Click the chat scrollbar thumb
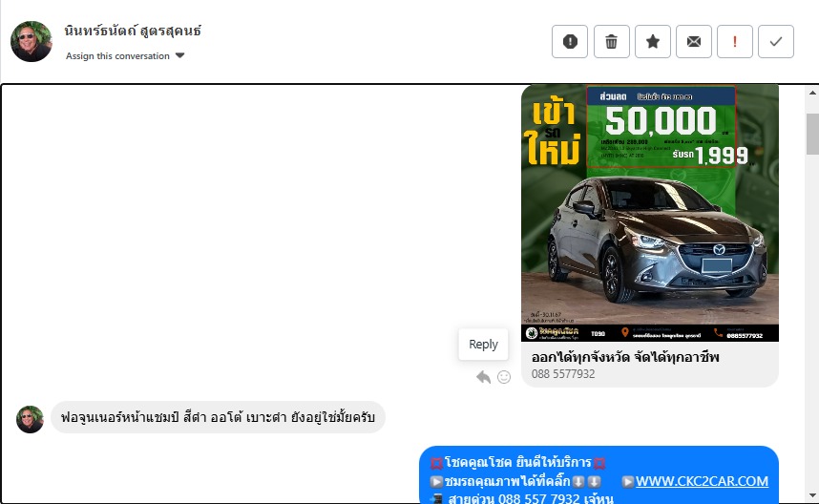819x504 pixels. click(812, 134)
